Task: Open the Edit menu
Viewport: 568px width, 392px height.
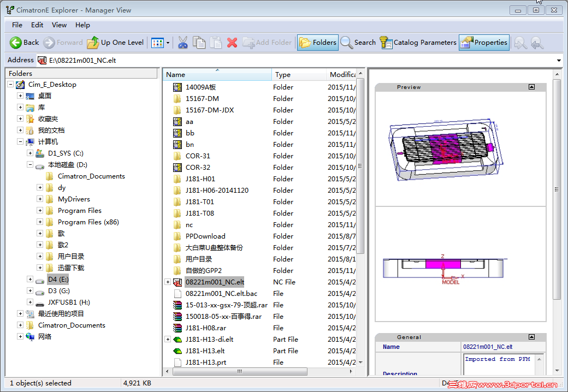Action: (x=37, y=25)
